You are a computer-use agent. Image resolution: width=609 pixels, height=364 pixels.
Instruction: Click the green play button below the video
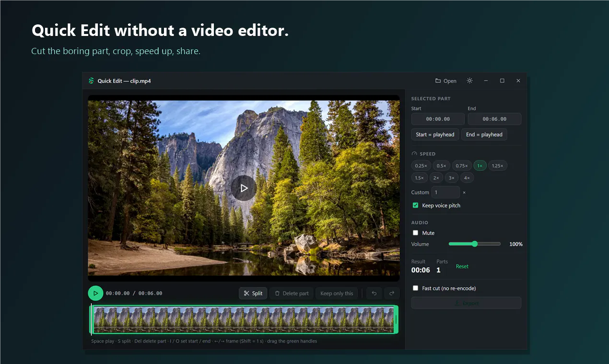pos(95,293)
